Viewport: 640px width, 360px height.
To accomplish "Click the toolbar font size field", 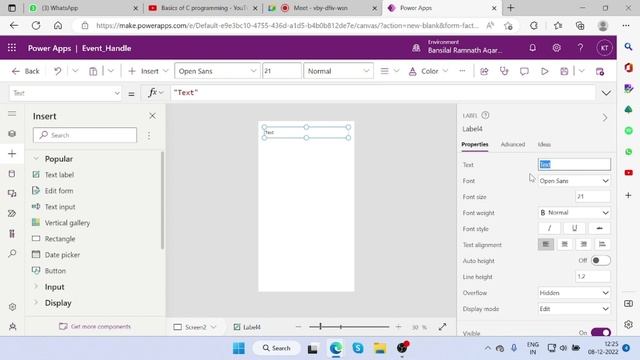I will click(282, 71).
